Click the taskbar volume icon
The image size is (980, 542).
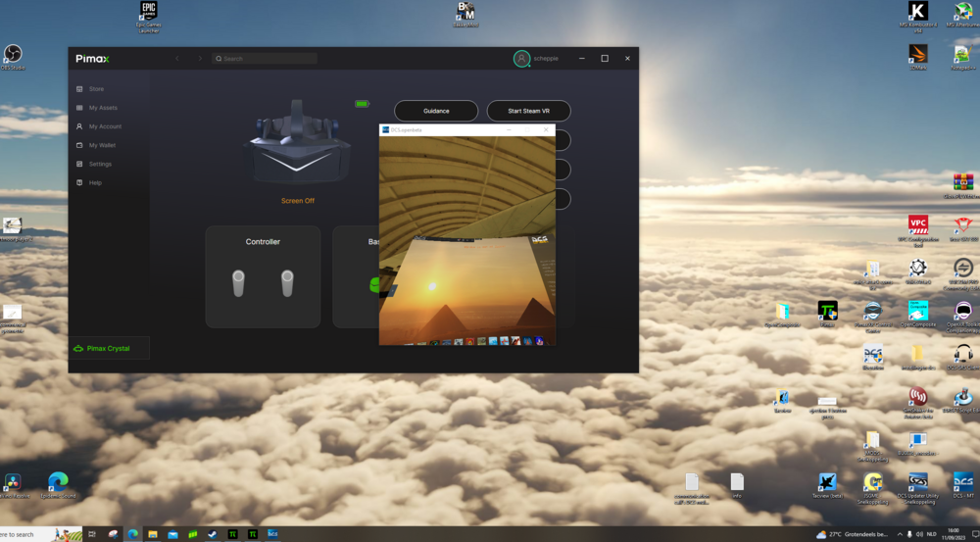tap(919, 534)
